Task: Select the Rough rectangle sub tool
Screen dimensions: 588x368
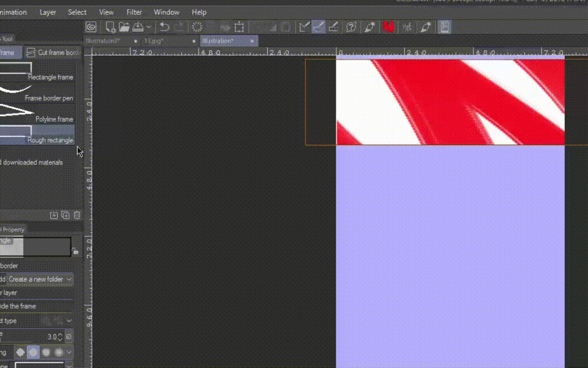Action: tap(37, 135)
